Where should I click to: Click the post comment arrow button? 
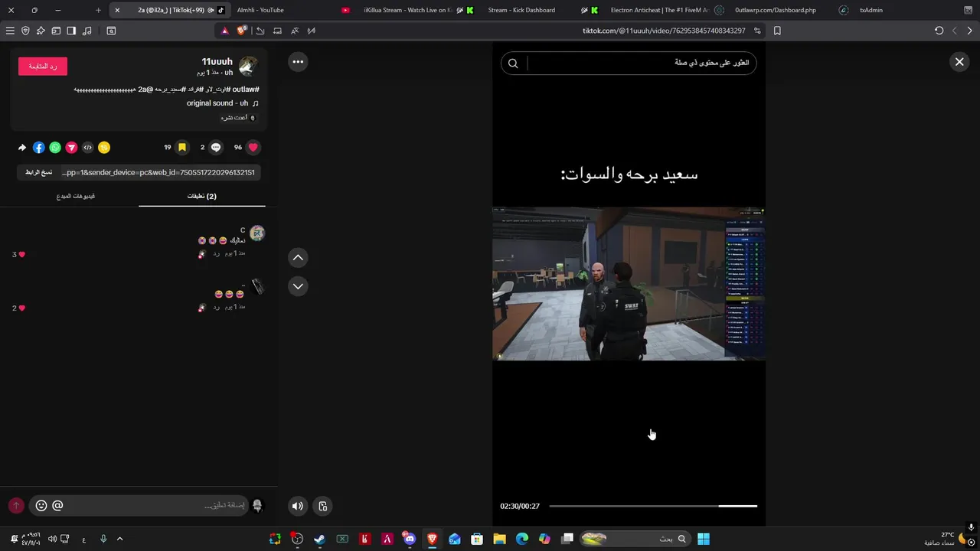(x=16, y=506)
